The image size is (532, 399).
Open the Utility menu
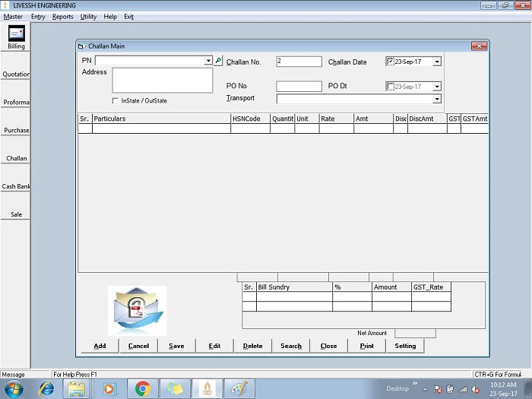(88, 17)
